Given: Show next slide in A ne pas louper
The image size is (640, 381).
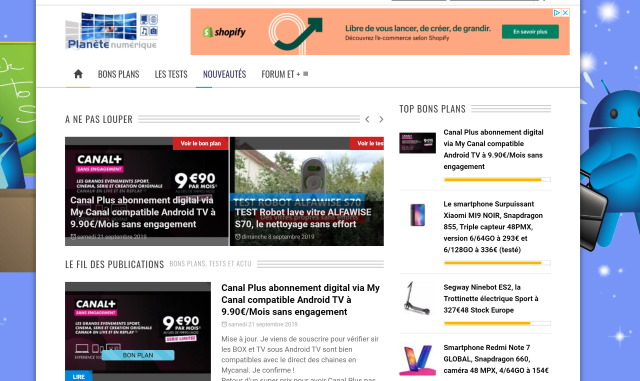Looking at the screenshot, I should pyautogui.click(x=381, y=119).
